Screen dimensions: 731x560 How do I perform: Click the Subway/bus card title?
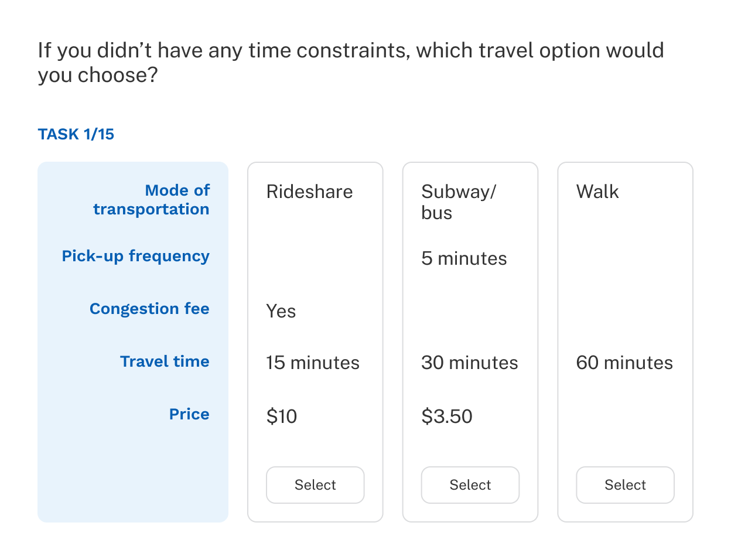458,202
